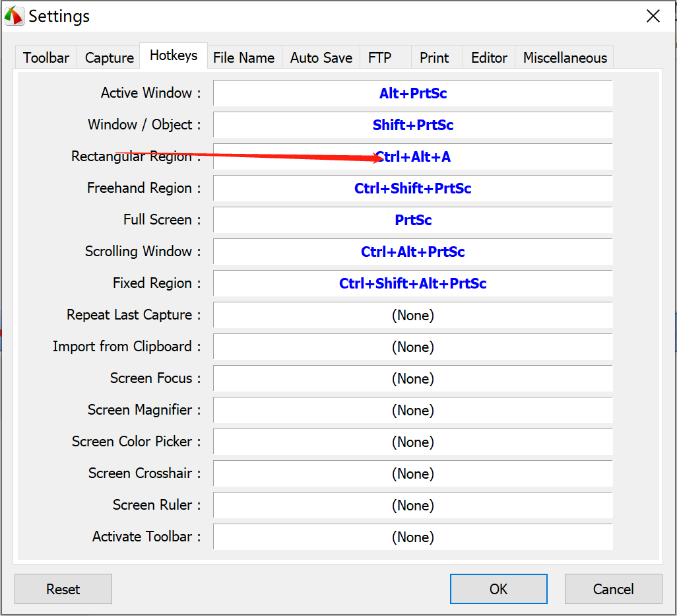
Task: Click the Reset button
Action: click(x=63, y=589)
